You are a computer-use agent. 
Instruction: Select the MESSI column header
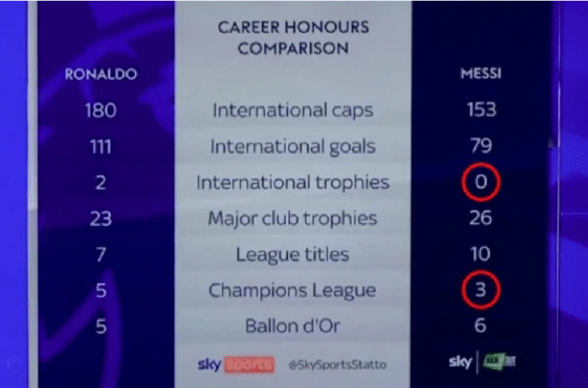click(481, 74)
